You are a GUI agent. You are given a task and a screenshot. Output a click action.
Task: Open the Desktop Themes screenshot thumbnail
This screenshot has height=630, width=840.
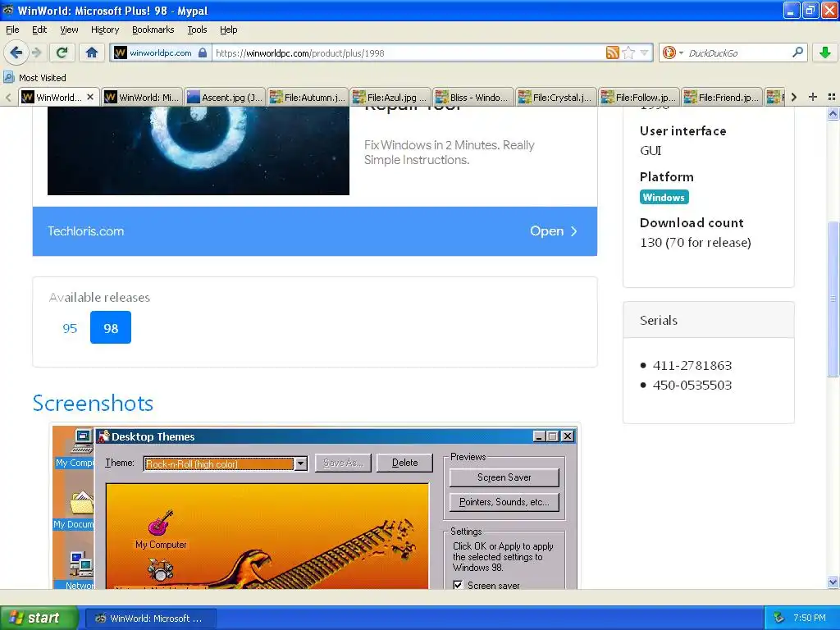316,507
